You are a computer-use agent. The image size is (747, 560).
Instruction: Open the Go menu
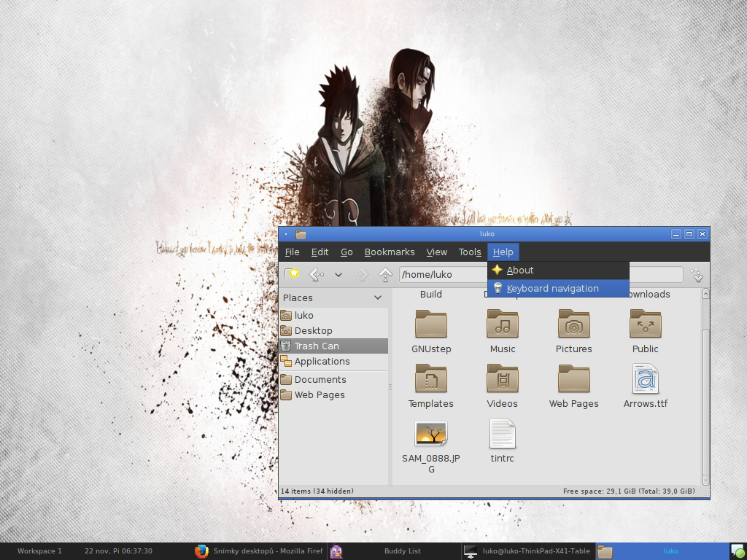coord(347,252)
